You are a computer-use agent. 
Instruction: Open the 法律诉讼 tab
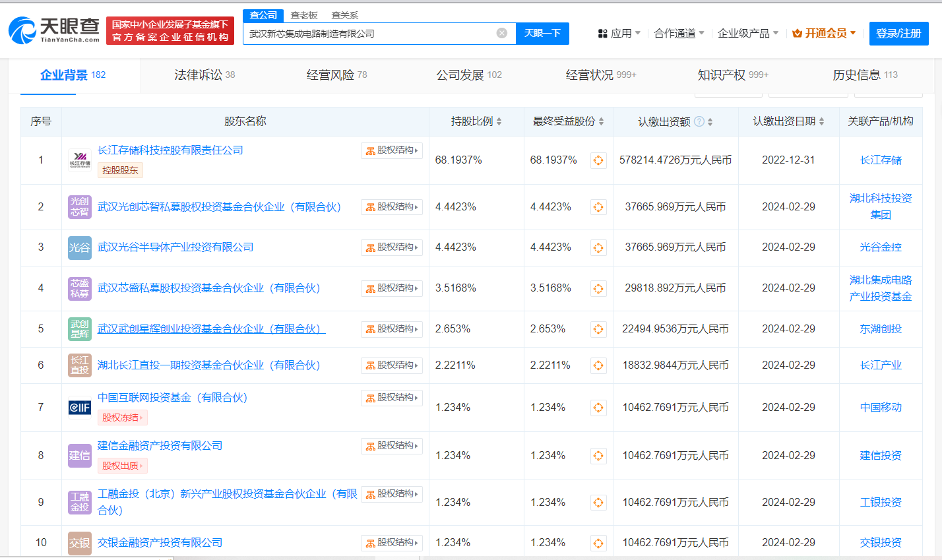[204, 75]
